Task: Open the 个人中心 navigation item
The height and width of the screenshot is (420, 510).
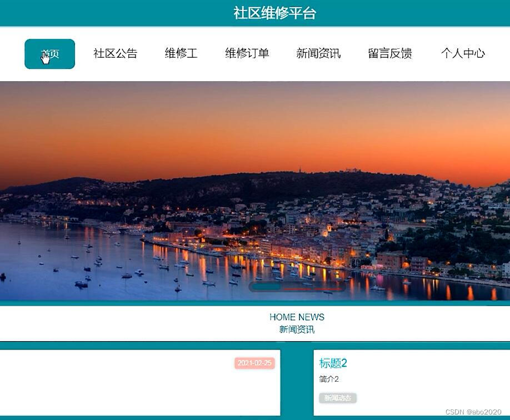Action: [x=463, y=53]
